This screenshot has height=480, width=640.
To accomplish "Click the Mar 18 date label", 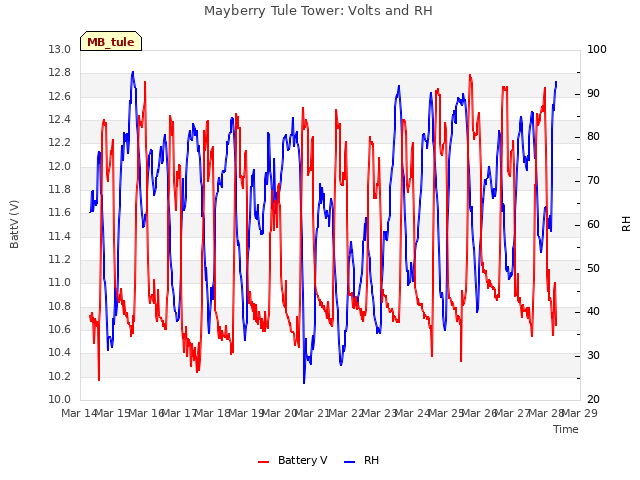I will pos(213,413).
